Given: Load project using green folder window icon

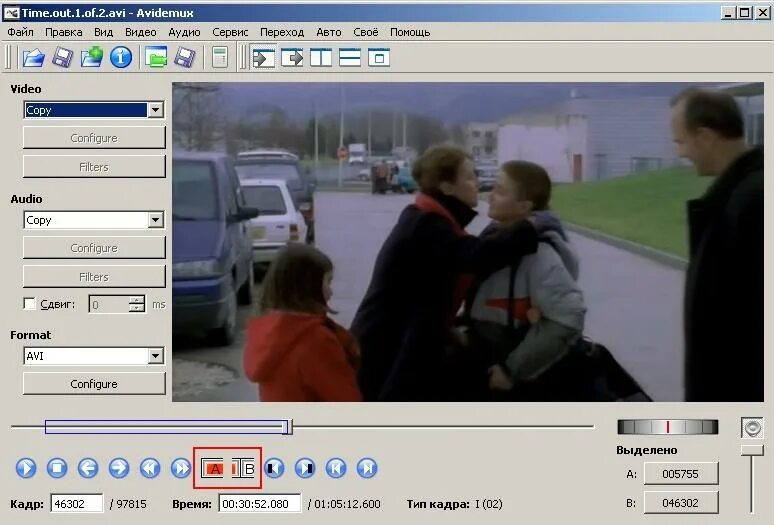Looking at the screenshot, I should (156, 58).
